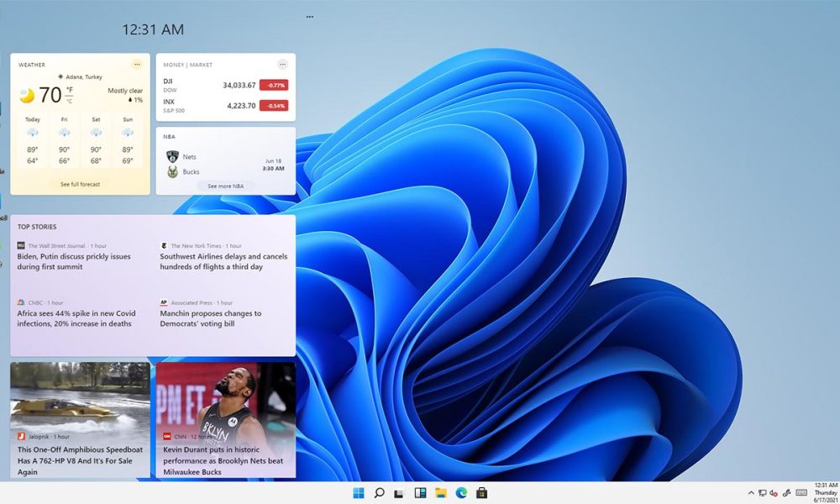The height and width of the screenshot is (504, 840).
Task: Open taskbar clock and date
Action: pyautogui.click(x=825, y=493)
